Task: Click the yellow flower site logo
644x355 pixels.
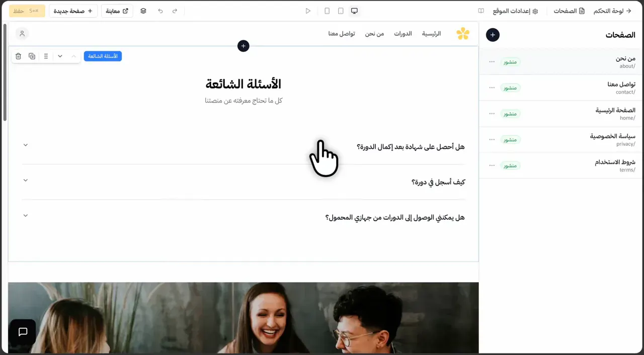Action: (x=463, y=34)
